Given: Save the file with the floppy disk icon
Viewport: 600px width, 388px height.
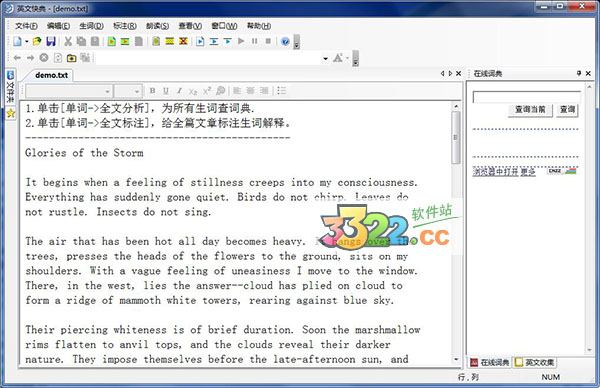Looking at the screenshot, I should (51, 41).
